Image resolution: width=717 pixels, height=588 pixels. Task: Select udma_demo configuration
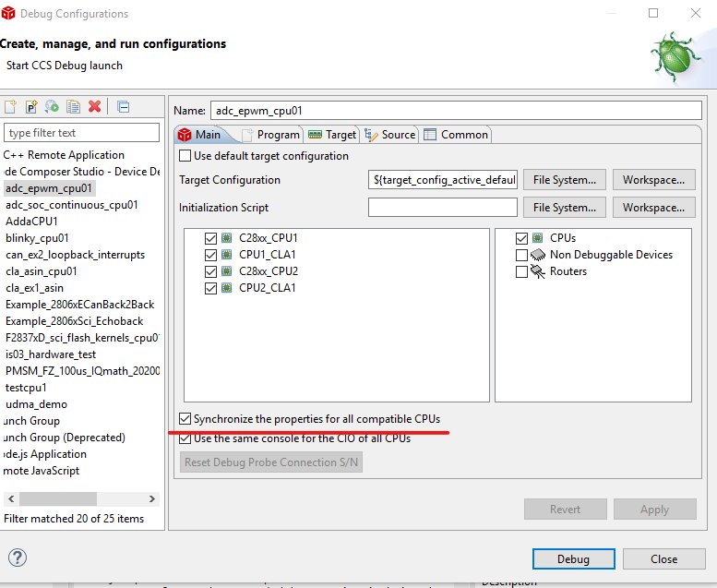pos(37,404)
